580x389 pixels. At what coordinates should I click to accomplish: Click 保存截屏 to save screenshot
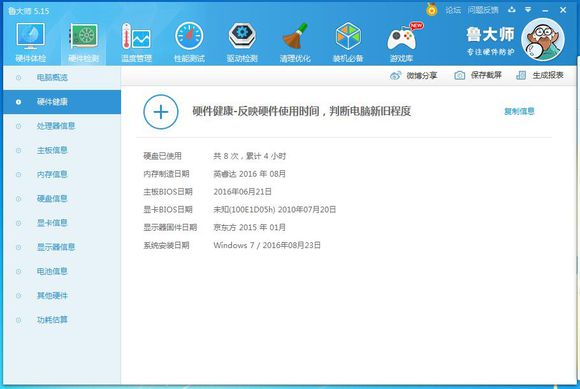point(478,75)
